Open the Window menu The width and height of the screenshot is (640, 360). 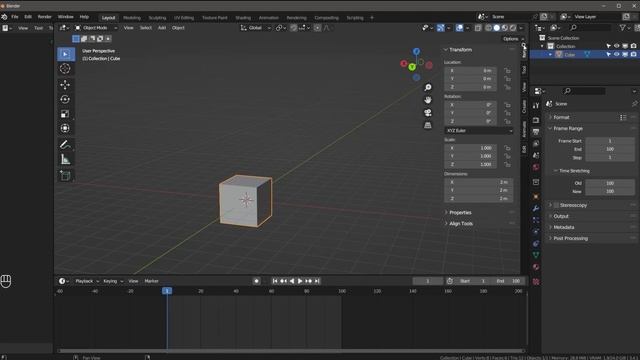click(65, 17)
